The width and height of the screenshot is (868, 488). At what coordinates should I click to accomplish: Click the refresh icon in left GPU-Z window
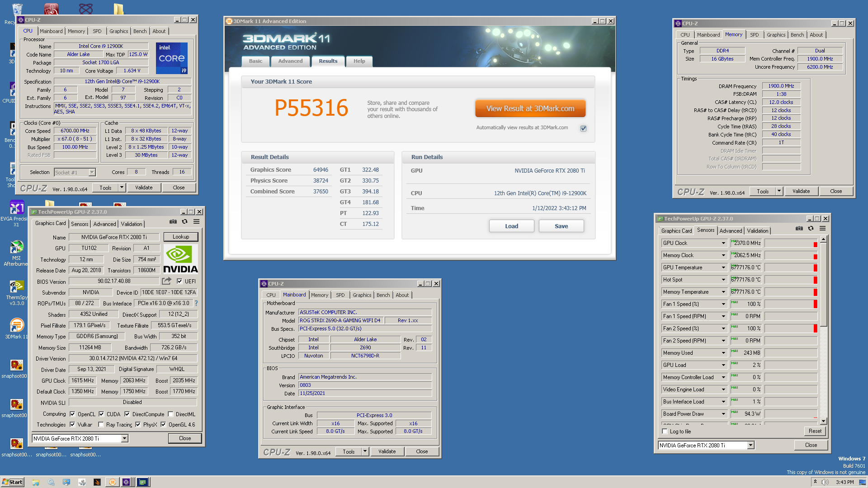[x=184, y=222]
